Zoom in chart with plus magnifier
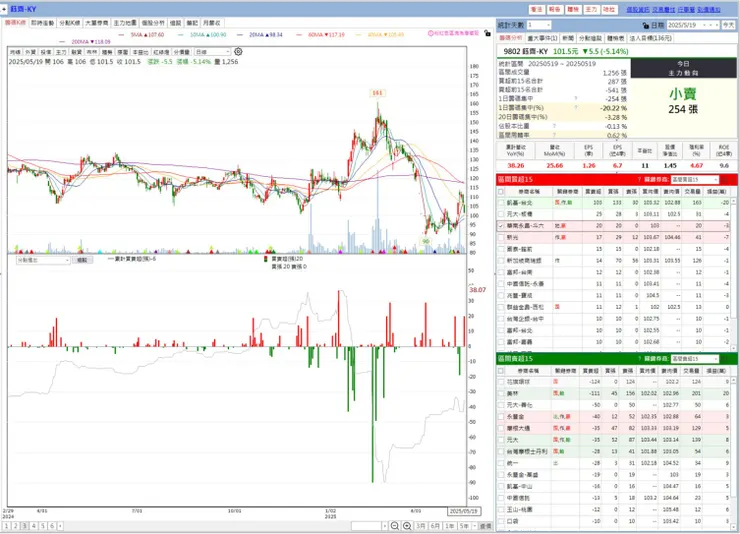The image size is (740, 534). pos(407,526)
